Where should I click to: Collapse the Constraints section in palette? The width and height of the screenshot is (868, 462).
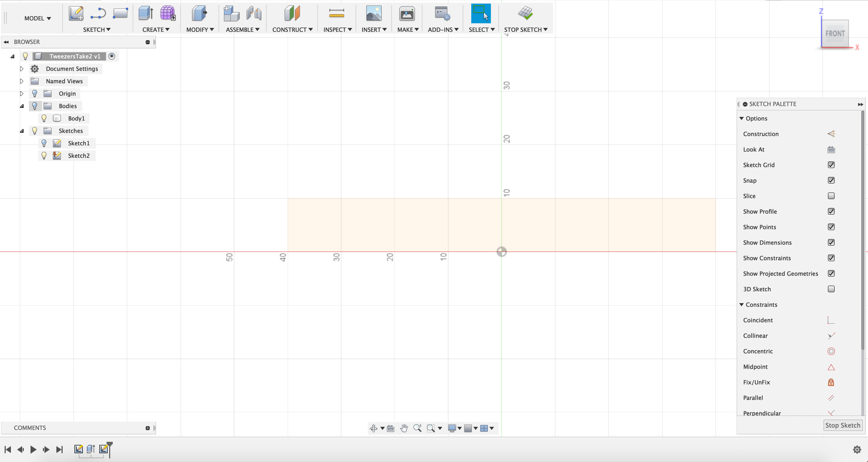tap(742, 305)
